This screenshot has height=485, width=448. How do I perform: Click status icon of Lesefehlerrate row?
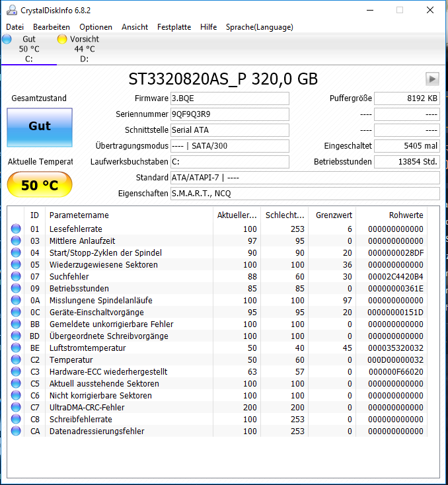[16, 229]
